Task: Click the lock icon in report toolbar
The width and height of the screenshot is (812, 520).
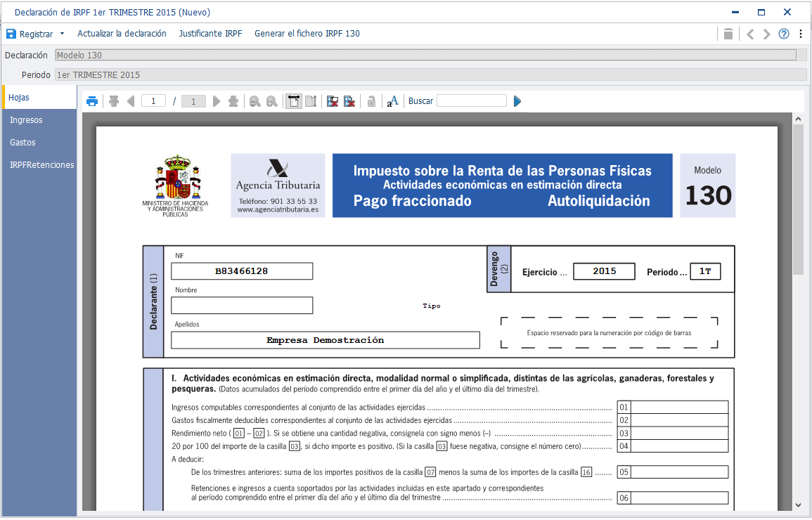Action: pos(371,101)
